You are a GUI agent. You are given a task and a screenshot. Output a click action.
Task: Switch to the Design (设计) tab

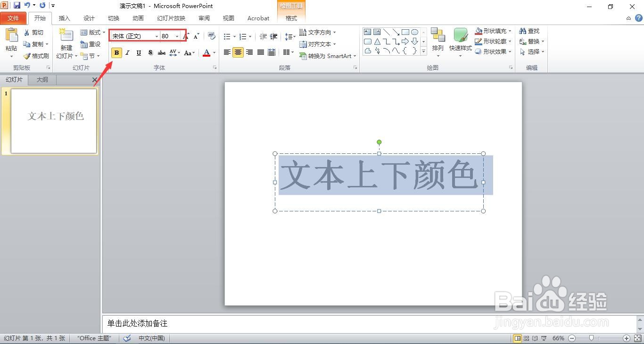click(89, 18)
